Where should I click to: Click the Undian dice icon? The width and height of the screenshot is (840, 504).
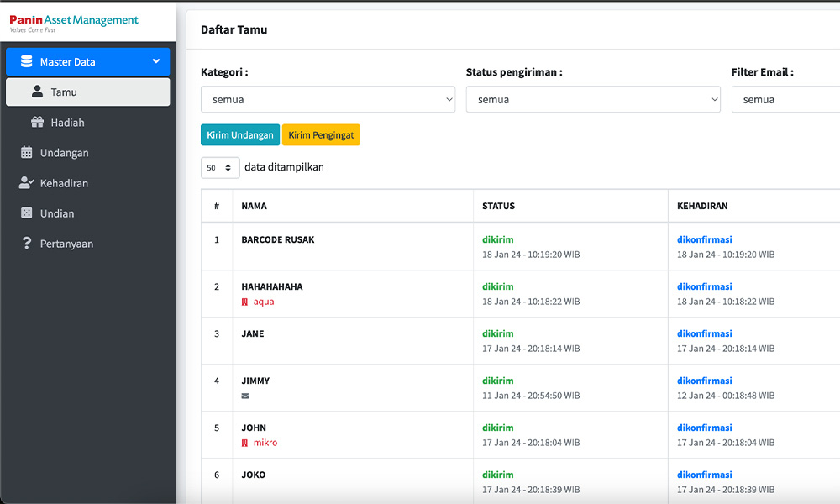point(26,213)
